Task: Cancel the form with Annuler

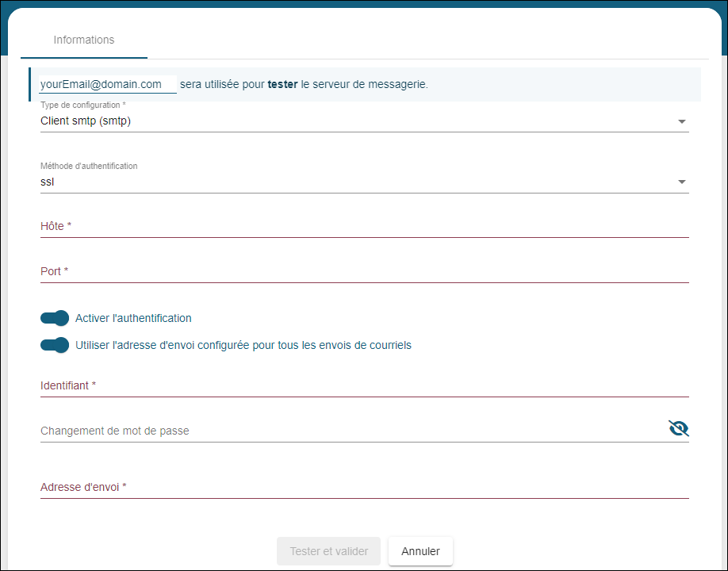Action: 420,551
